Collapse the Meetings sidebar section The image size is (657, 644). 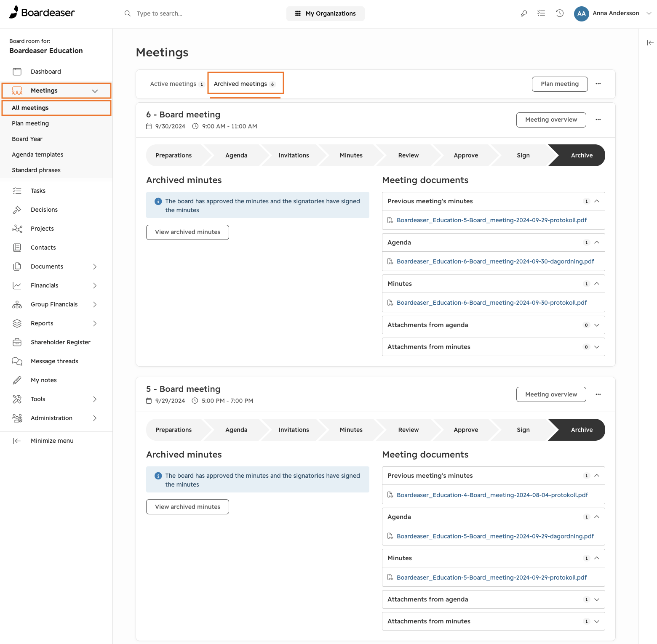95,91
